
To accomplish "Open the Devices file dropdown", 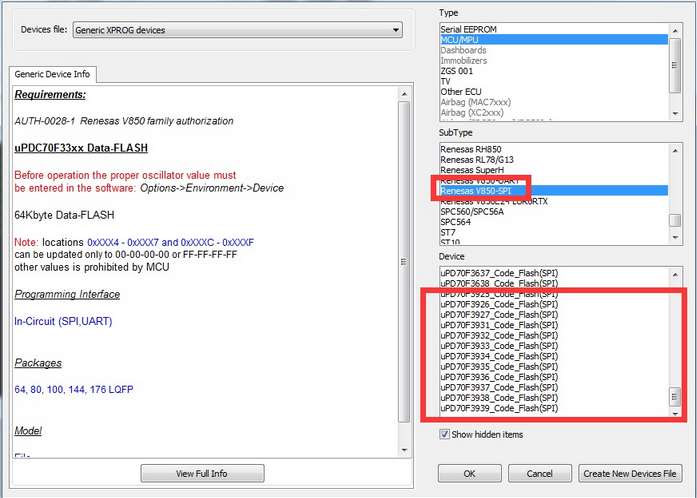I will pyautogui.click(x=237, y=30).
